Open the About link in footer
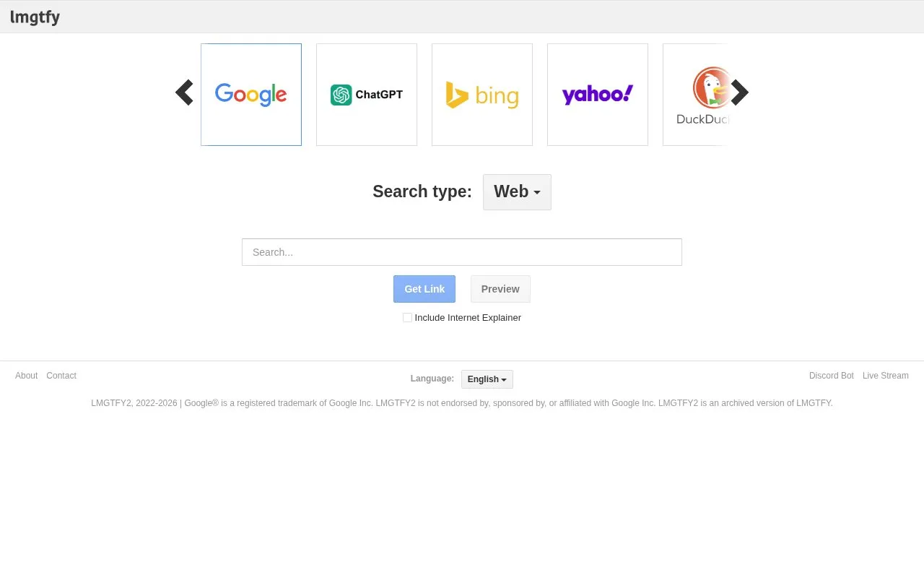 [x=26, y=376]
